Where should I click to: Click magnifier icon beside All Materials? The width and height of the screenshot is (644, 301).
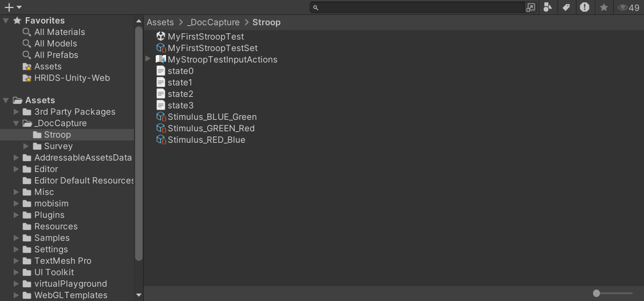coord(27,32)
